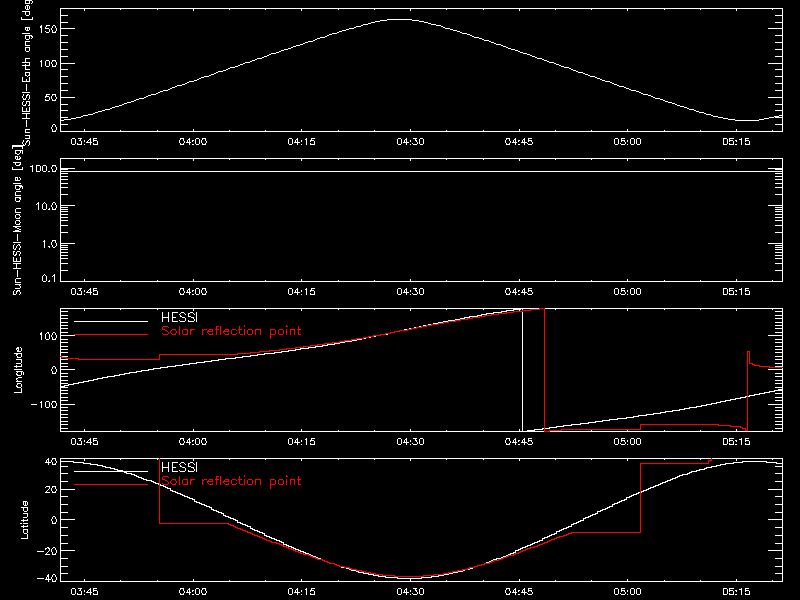The width and height of the screenshot is (800, 600).
Task: Click 04:15 under the Latitude plot
Action: pyautogui.click(x=302, y=591)
